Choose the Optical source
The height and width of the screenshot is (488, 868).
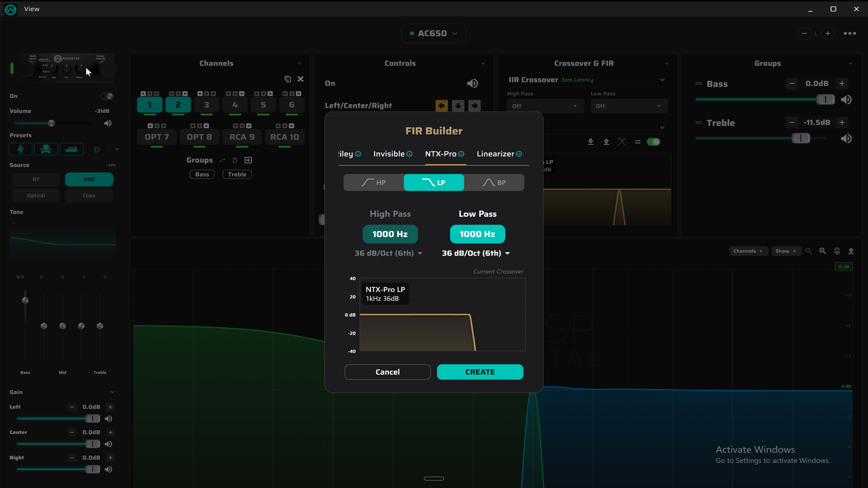[x=36, y=196]
